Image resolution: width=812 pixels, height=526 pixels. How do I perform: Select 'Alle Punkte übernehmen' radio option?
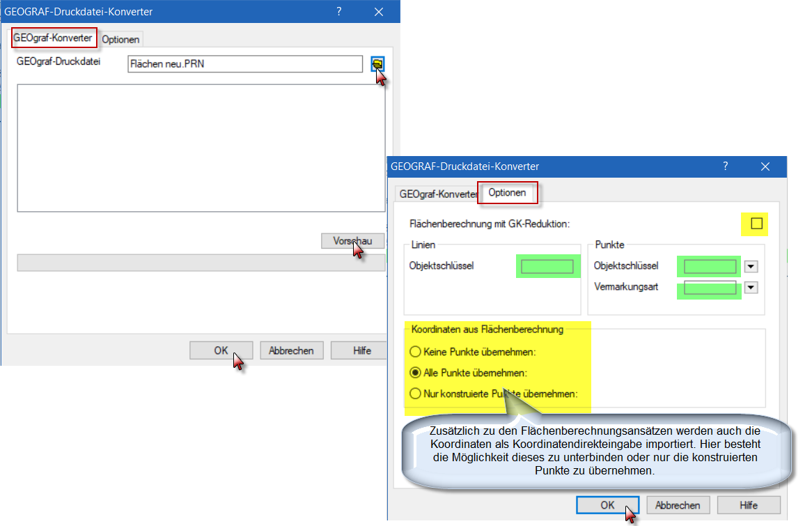tap(416, 373)
